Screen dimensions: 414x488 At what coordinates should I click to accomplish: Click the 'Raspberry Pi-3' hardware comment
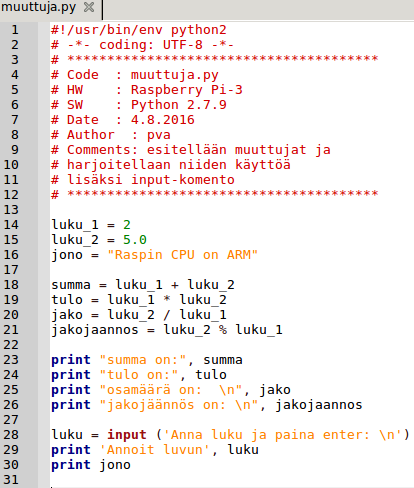187,90
